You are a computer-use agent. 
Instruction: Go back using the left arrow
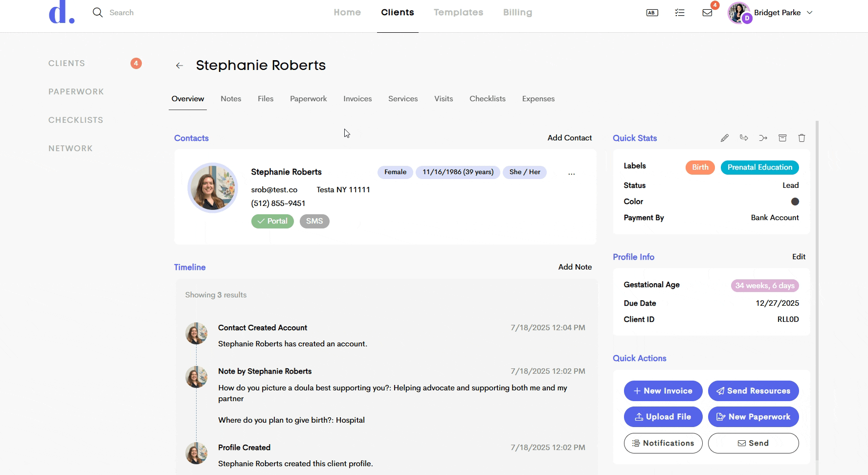click(179, 66)
